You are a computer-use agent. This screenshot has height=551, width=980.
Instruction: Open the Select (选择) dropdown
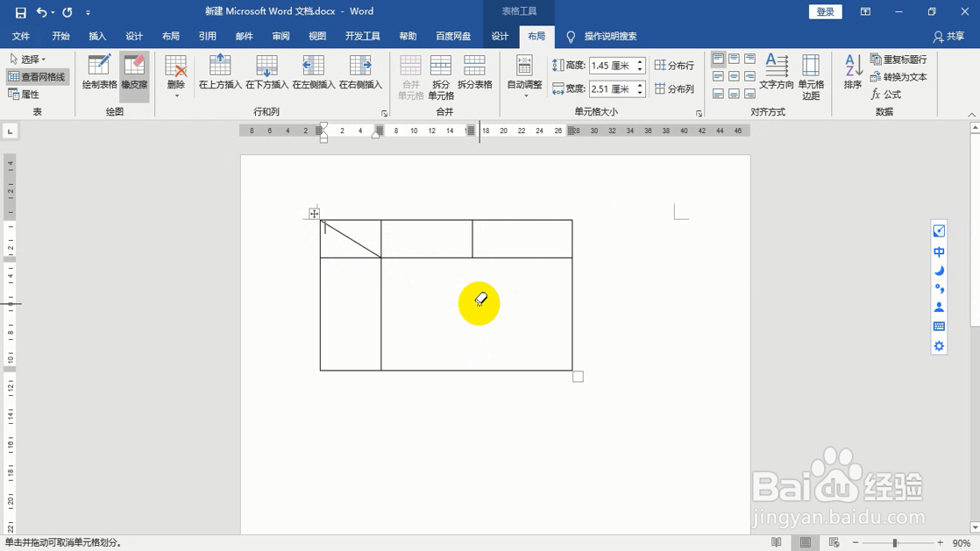(28, 60)
